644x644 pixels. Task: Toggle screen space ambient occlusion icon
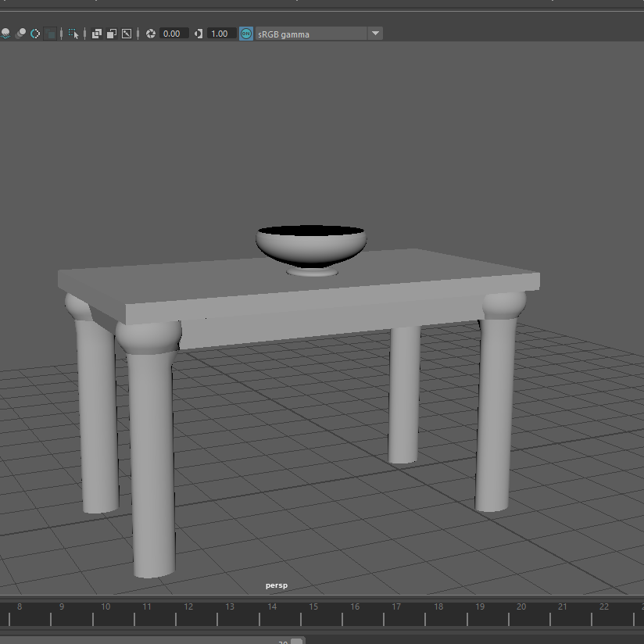(6, 34)
